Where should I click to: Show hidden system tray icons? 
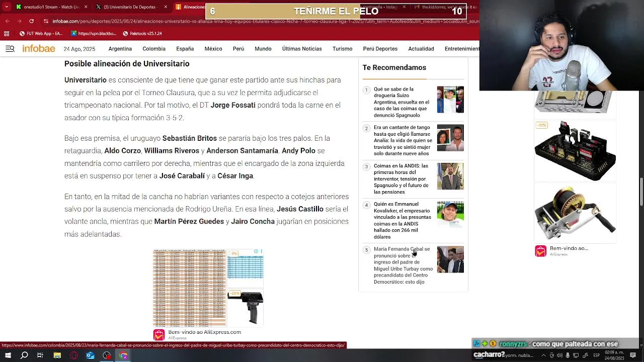544,355
